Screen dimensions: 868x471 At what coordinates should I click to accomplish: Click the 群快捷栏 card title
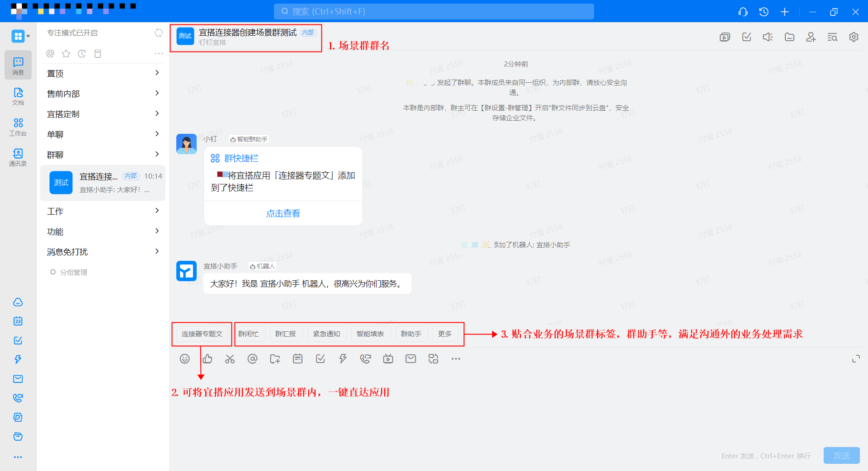click(x=241, y=158)
